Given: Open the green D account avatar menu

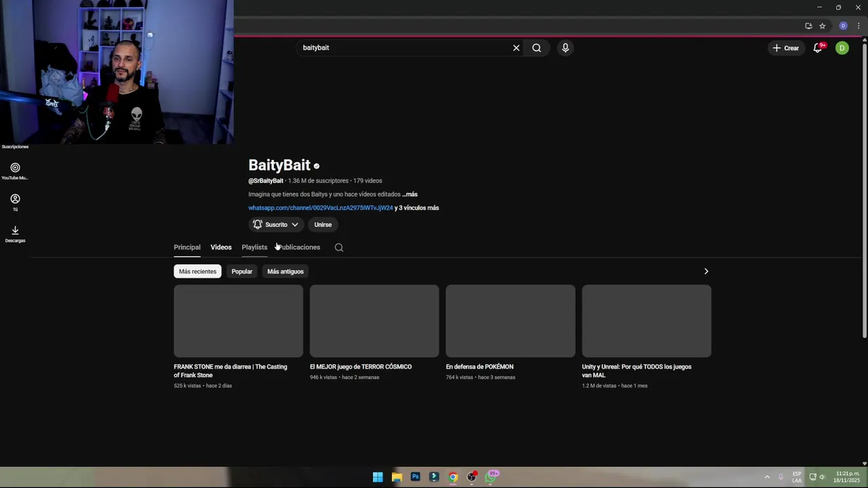Looking at the screenshot, I should pos(842,48).
